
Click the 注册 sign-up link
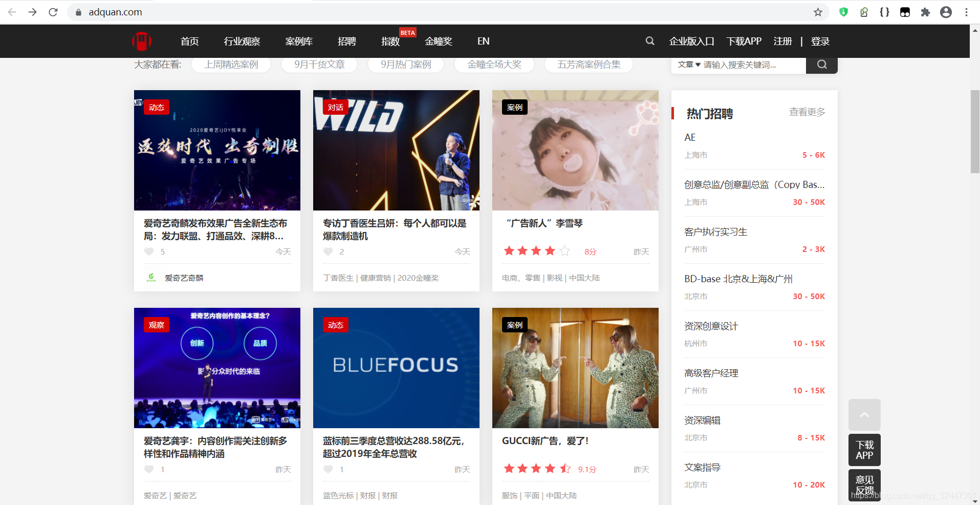782,41
